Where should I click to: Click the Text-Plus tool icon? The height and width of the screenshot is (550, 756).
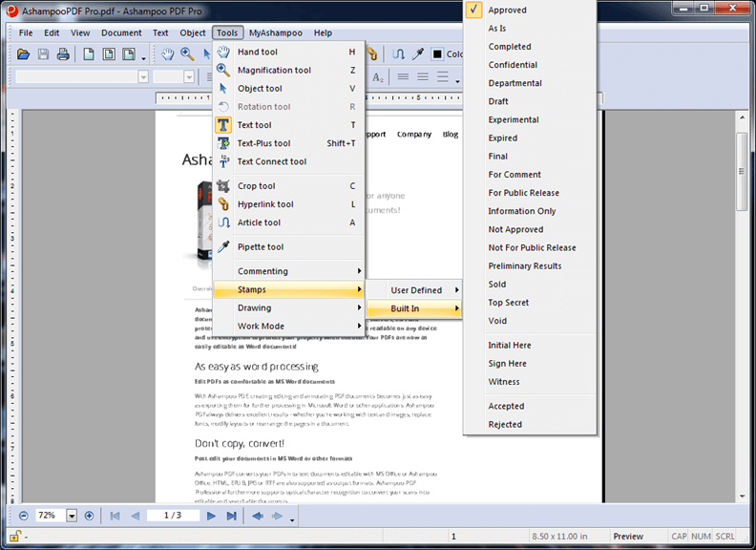(223, 143)
